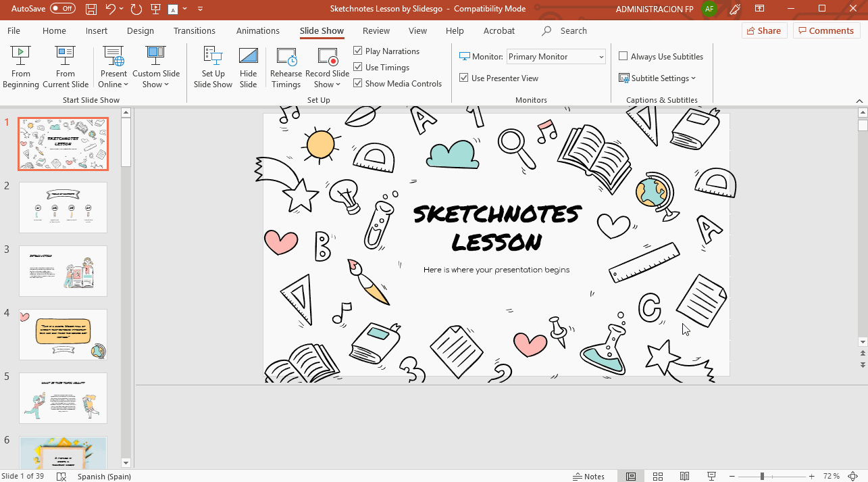Open Set Up Slide Show dialog

coord(213,67)
